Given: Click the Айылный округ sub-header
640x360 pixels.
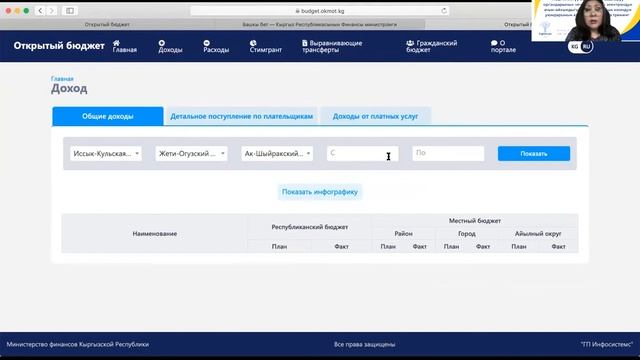Looking at the screenshot, I should coord(538,233).
